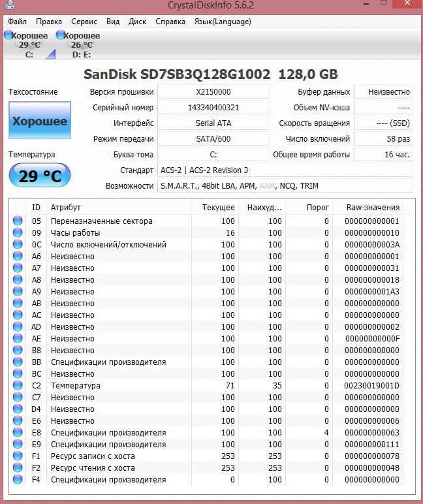Viewport: 423px width, 504px height.
Task: Select Ресурс чтения с хоста attribute name
Action: point(93,468)
